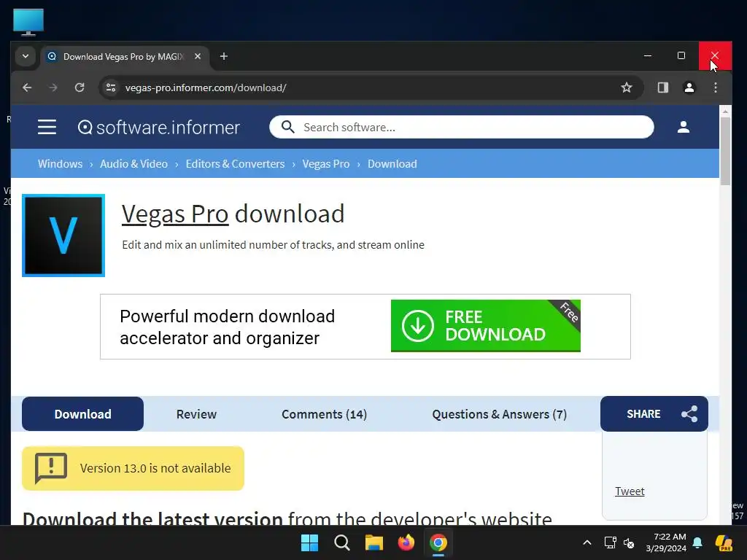
Task: Click the page vertical scrollbar thumb
Action: (x=725, y=151)
